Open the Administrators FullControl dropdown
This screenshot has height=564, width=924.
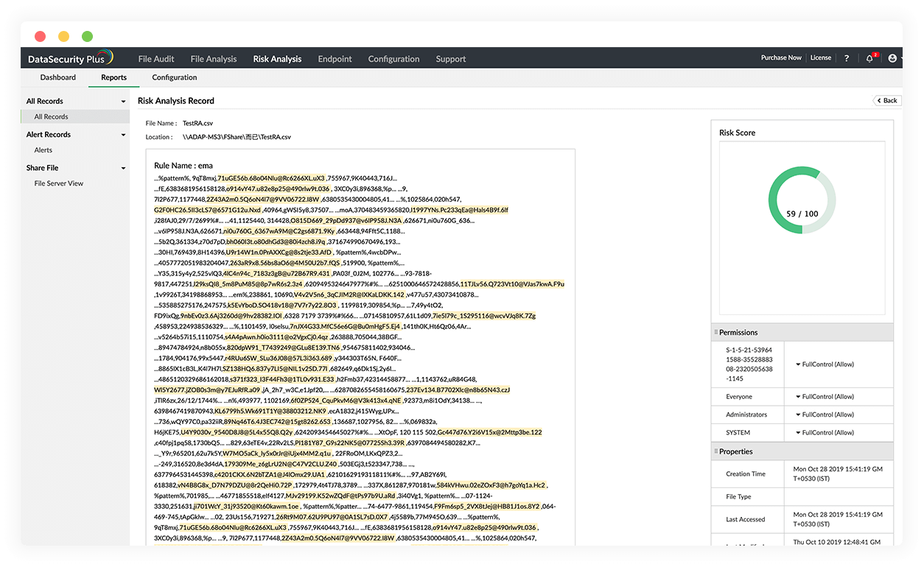point(824,415)
